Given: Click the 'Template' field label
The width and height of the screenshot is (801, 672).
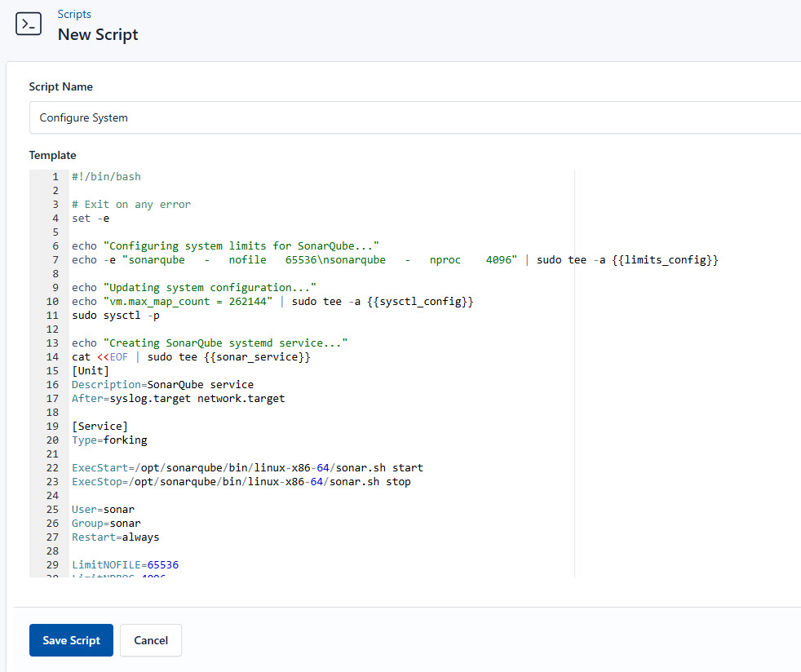Looking at the screenshot, I should pyautogui.click(x=53, y=155).
